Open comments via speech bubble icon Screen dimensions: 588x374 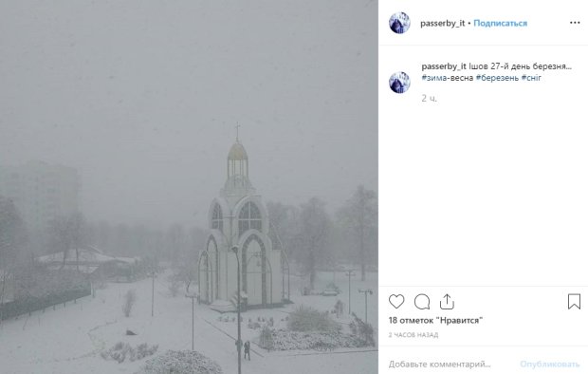pos(422,302)
